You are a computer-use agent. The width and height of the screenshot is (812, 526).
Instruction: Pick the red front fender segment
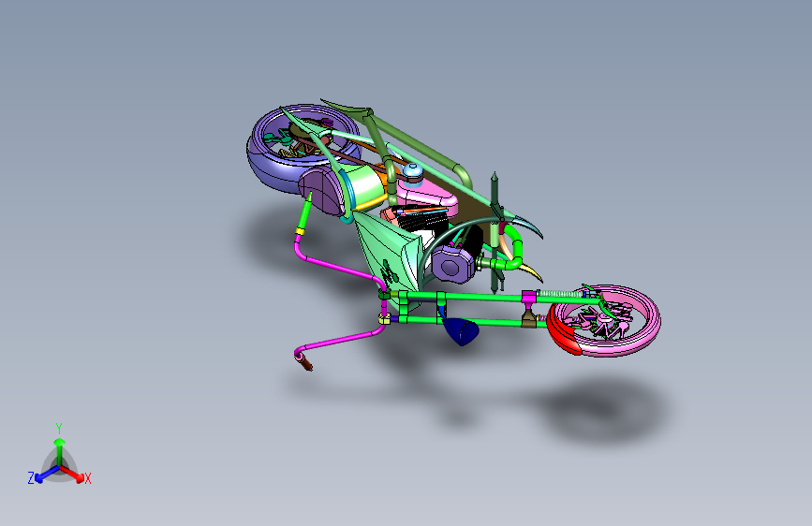click(x=562, y=331)
